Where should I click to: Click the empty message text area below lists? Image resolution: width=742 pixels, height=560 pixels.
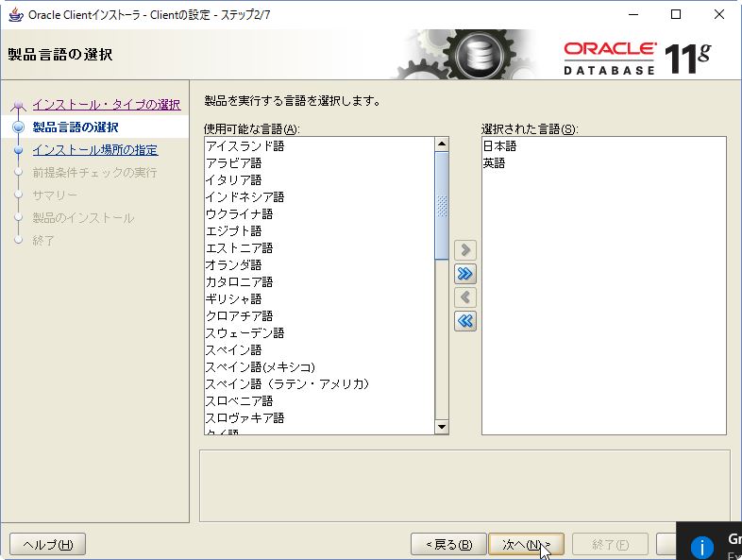pos(464,486)
